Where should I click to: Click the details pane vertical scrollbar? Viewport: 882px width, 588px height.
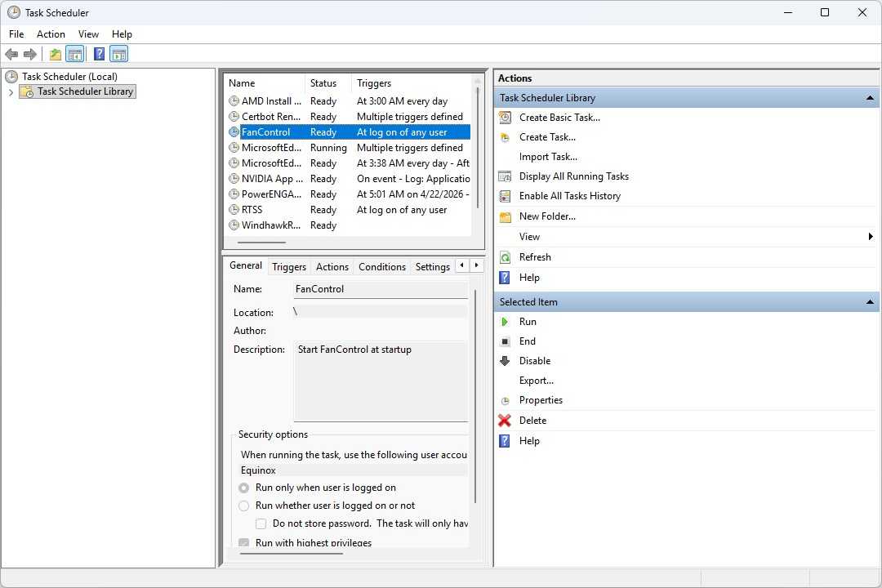tap(475, 397)
